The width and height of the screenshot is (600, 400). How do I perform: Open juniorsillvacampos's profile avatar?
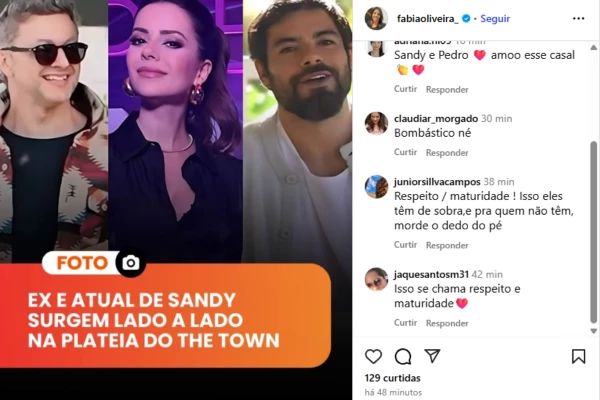coord(376,187)
